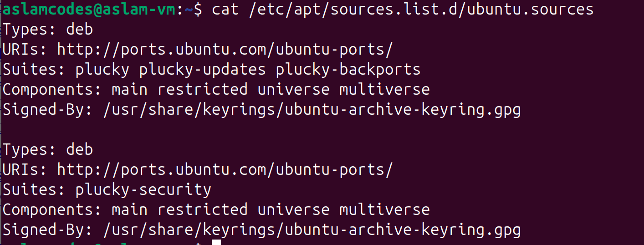The width and height of the screenshot is (644, 245).
Task: Click the blank line between the two stanzas
Action: (x=182, y=129)
